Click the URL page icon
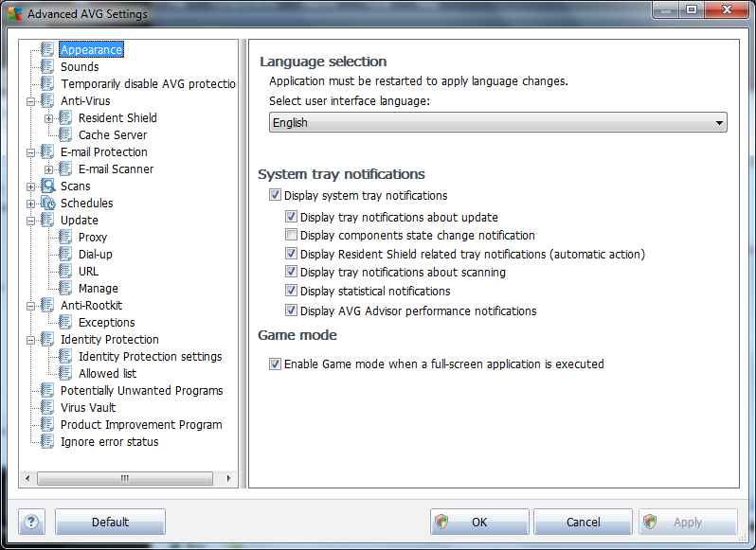 click(65, 271)
